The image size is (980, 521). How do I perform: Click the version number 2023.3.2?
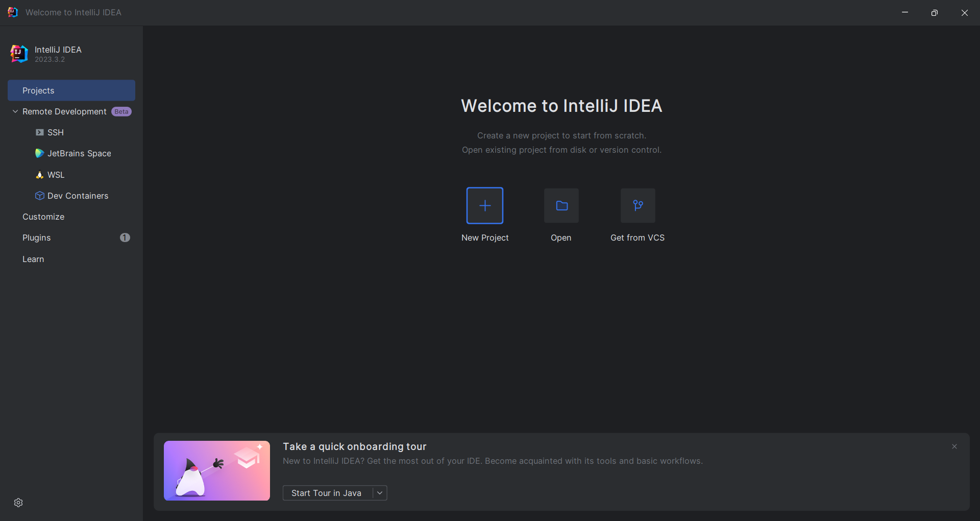[x=50, y=59]
